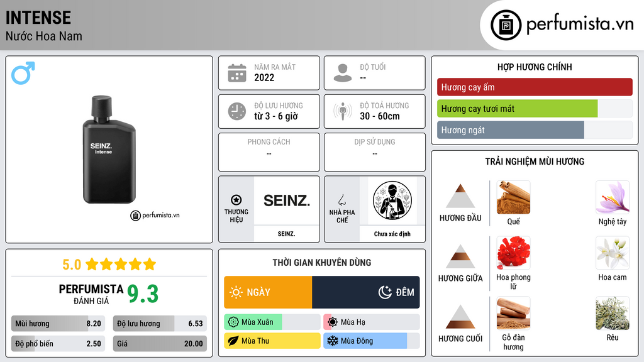Click the Hương cuối pyramid icon
Screen dimensions: 644x362
tap(460, 317)
